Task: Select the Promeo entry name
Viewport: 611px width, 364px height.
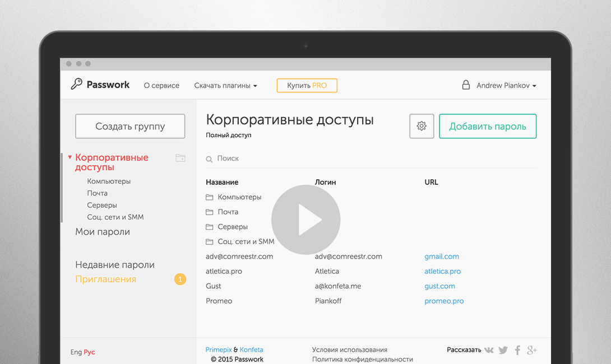Action: click(219, 301)
